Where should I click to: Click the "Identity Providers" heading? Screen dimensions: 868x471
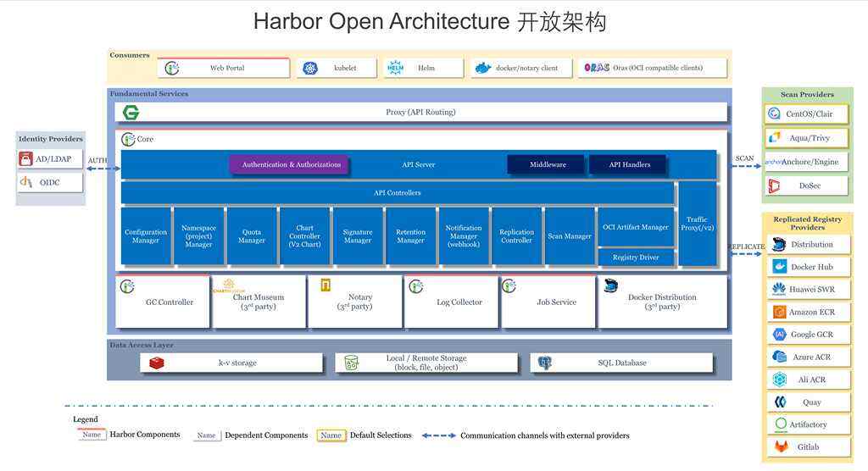click(x=50, y=139)
